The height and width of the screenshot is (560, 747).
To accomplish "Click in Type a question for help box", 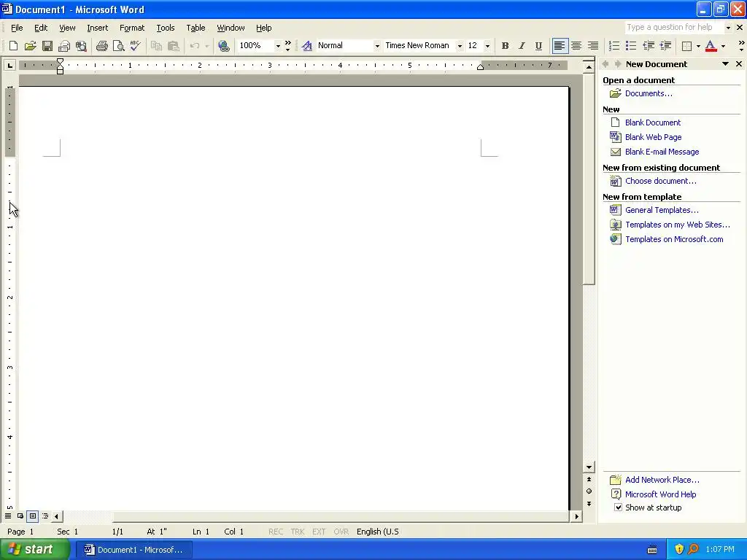I will click(x=674, y=27).
